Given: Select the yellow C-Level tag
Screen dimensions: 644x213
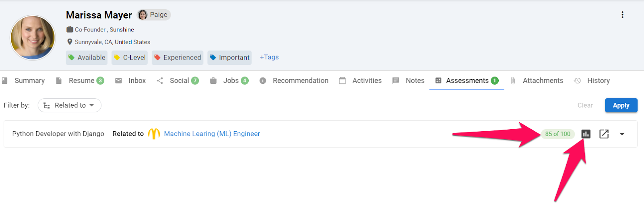Looking at the screenshot, I should 130,58.
